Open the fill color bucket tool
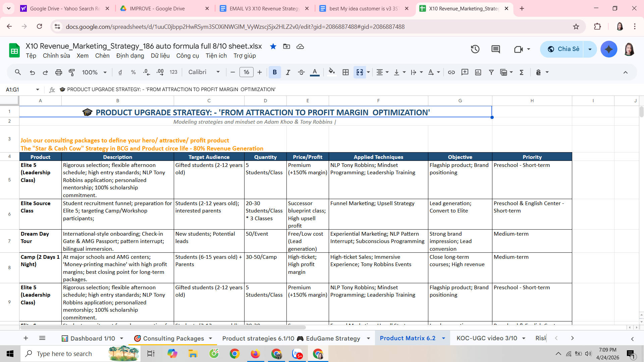 tap(331, 72)
